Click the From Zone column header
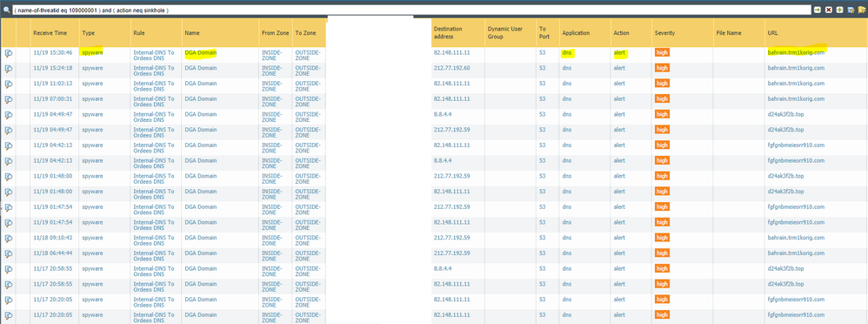The width and height of the screenshot is (868, 324). pyautogui.click(x=275, y=33)
